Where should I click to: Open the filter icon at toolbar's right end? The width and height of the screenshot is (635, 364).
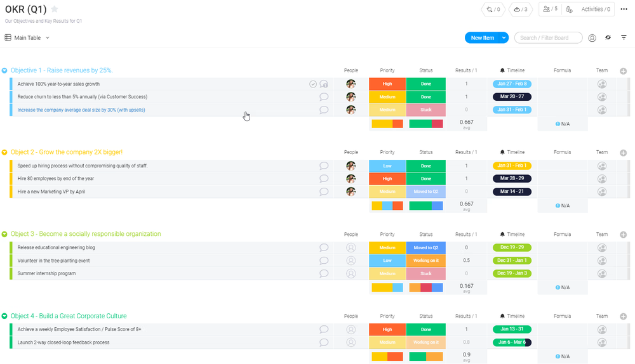point(624,38)
